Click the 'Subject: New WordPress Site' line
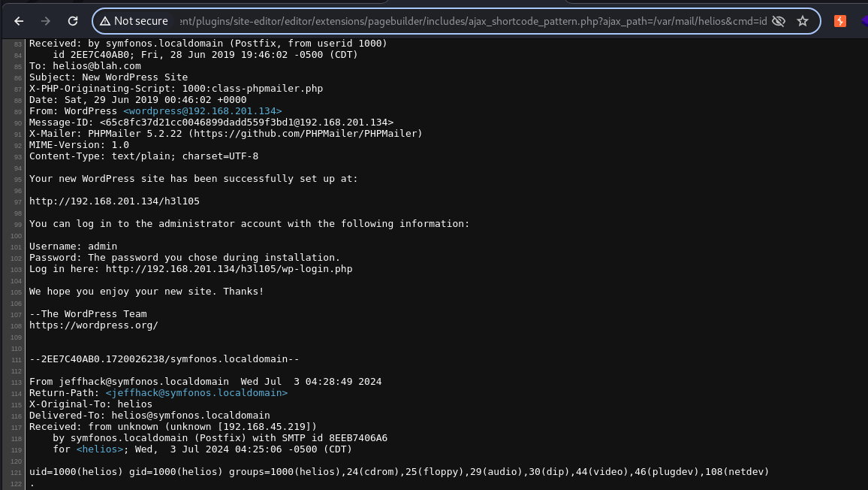This screenshot has width=868, height=490. coord(108,77)
